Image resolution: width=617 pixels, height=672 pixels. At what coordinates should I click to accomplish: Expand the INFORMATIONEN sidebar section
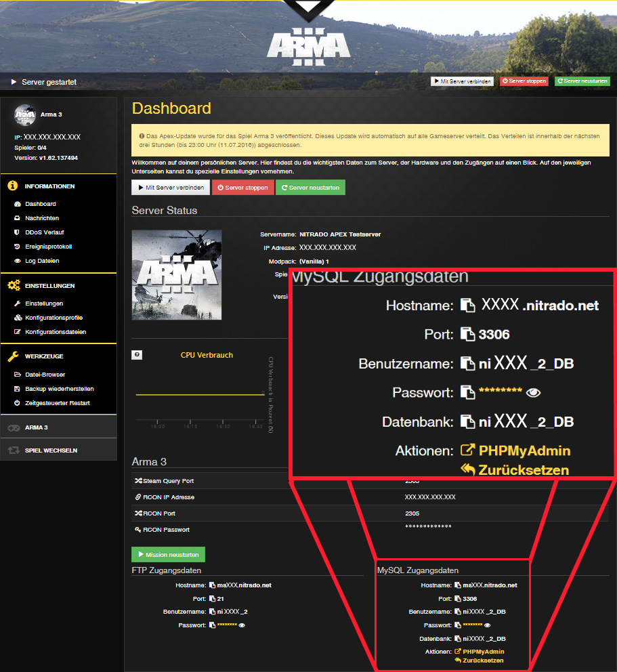pyautogui.click(x=59, y=186)
